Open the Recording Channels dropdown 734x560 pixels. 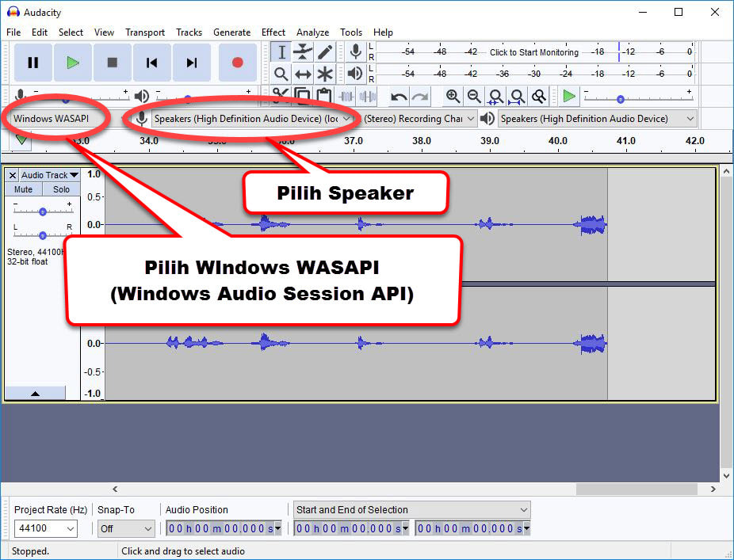click(x=419, y=119)
